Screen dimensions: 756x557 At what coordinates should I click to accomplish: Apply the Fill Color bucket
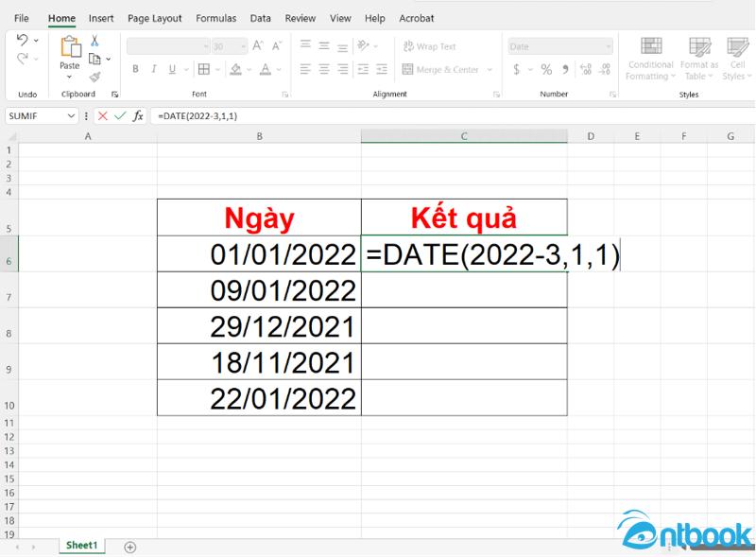click(x=235, y=69)
